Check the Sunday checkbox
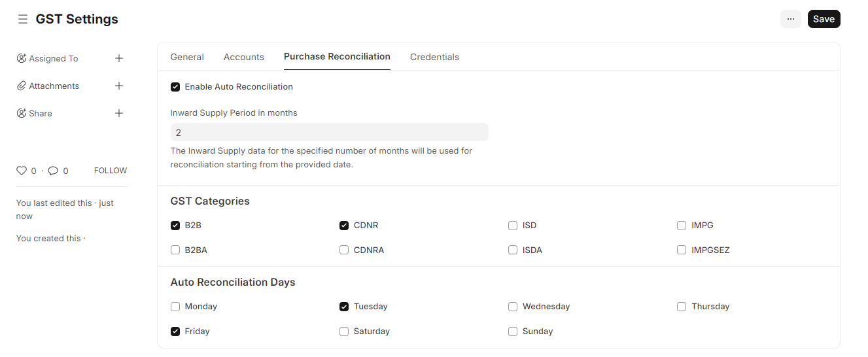Screen dimensions: 868x357 click(x=513, y=331)
